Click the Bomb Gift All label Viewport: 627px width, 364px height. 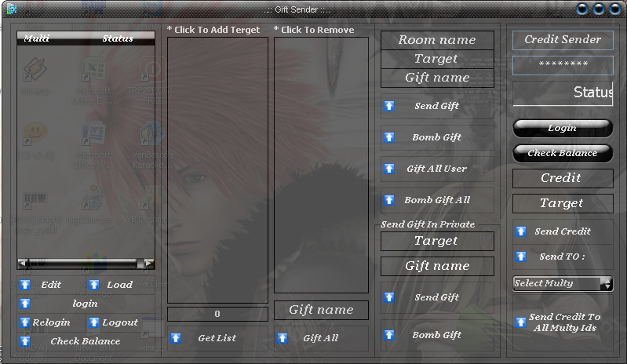point(437,200)
